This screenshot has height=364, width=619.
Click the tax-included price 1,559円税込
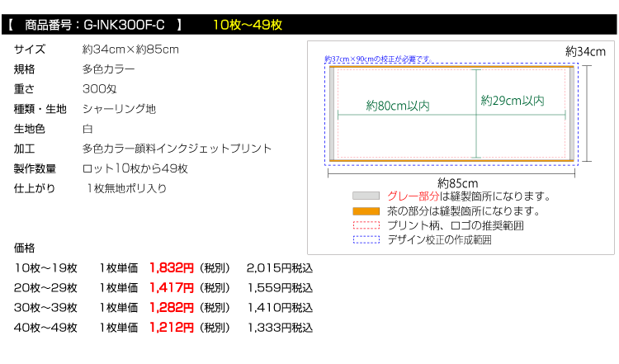tap(280, 288)
